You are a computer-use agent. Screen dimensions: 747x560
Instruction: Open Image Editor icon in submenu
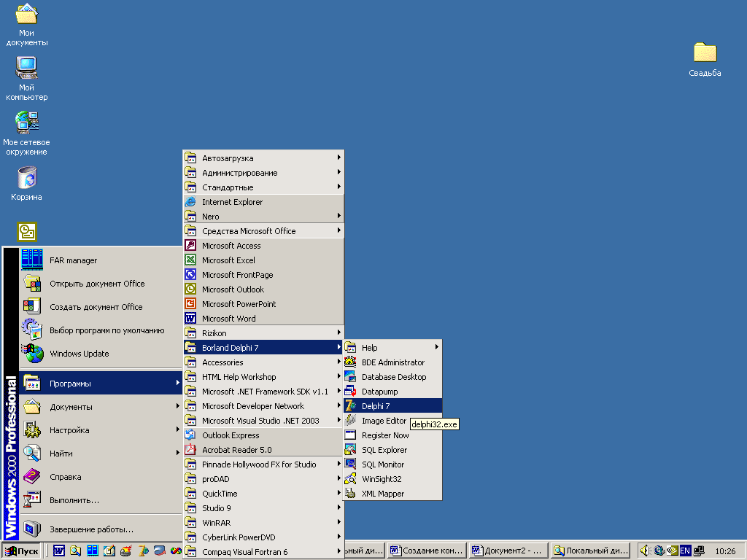[350, 421]
